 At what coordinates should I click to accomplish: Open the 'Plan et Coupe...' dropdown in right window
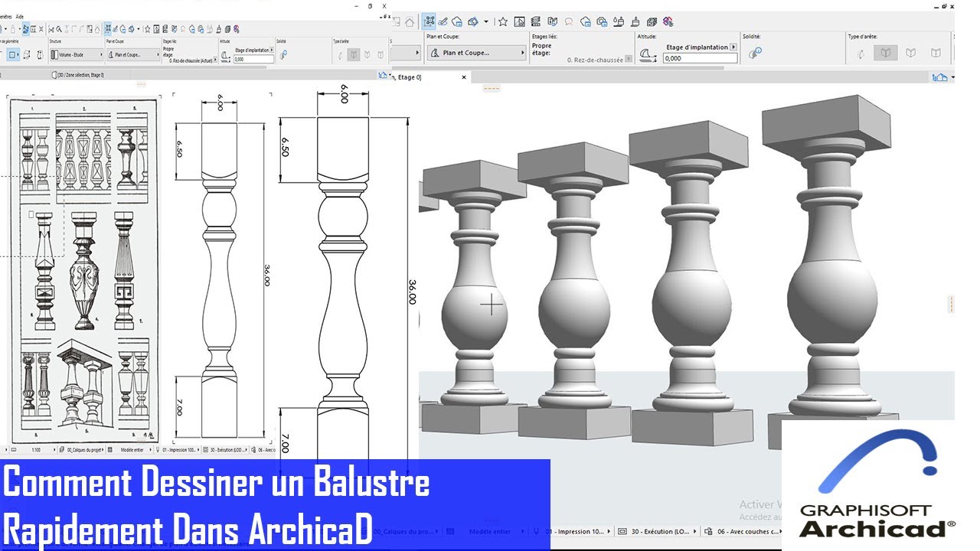(x=477, y=53)
